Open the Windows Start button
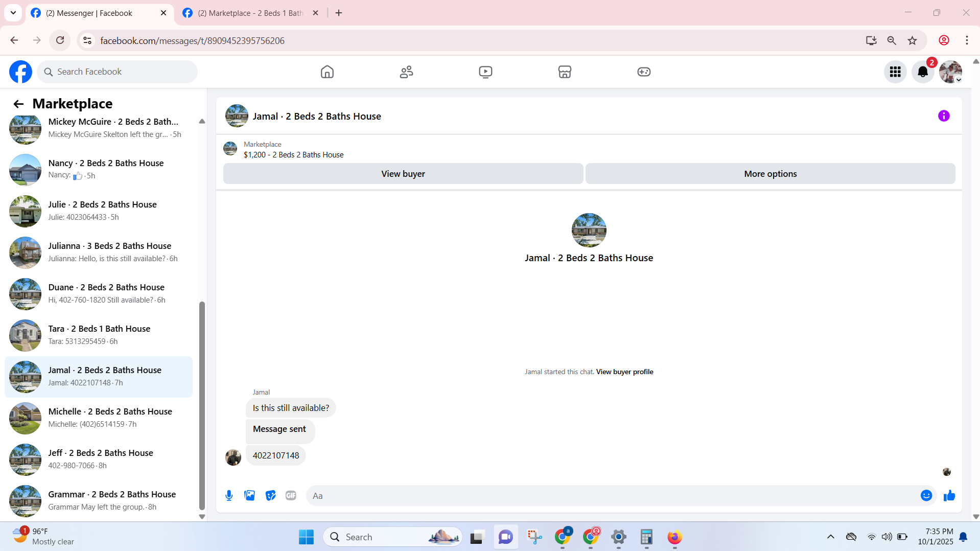This screenshot has width=980, height=551. click(x=306, y=537)
